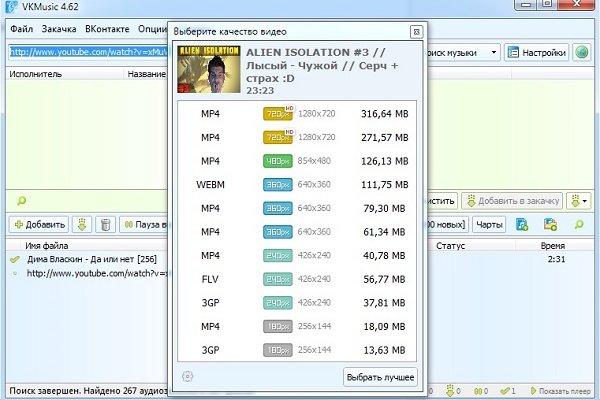This screenshot has width=600, height=400.
Task: Choose WEBM 360p 111,75 MB format
Action: pyautogui.click(x=298, y=185)
